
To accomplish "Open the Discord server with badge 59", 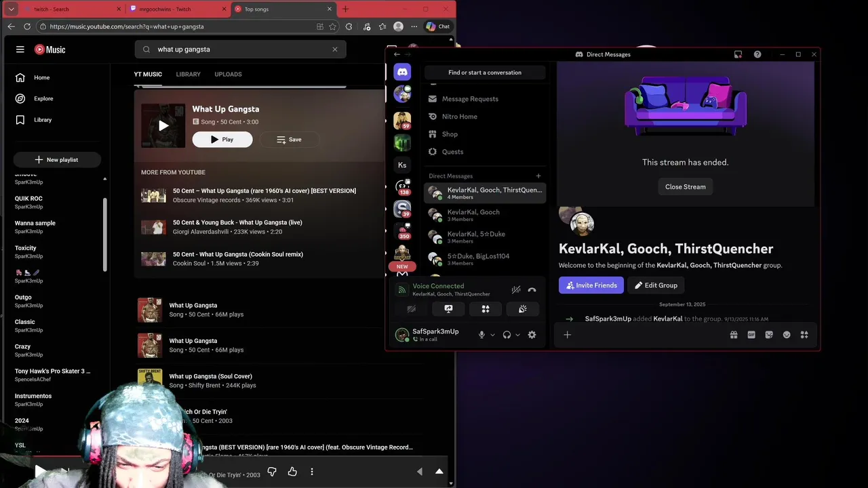I will (x=402, y=121).
